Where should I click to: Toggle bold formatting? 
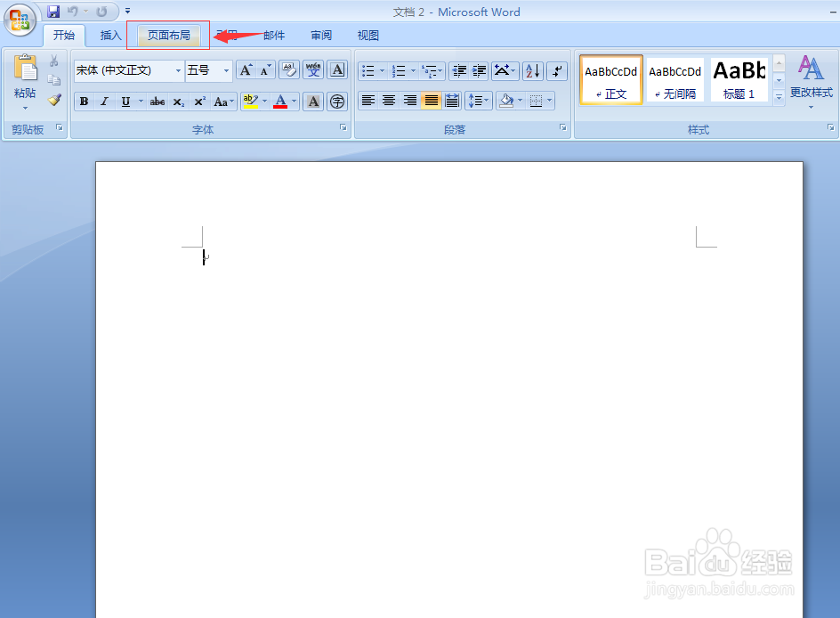(x=85, y=102)
